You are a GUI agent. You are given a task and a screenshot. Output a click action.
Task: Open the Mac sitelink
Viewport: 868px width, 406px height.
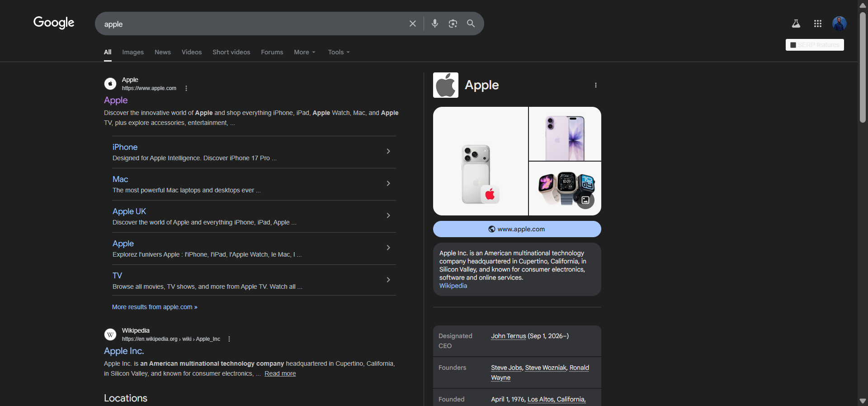pyautogui.click(x=120, y=179)
